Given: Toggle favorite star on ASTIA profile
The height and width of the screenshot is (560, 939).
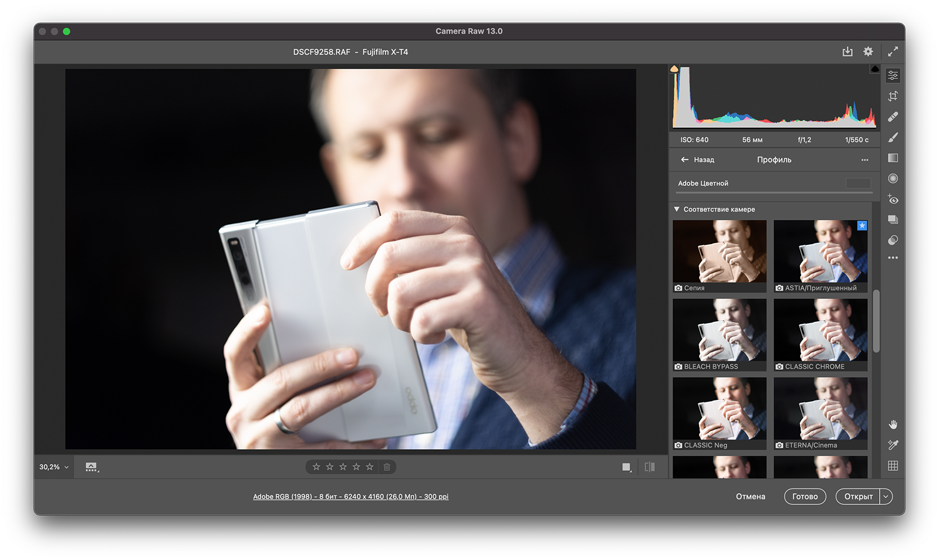Looking at the screenshot, I should point(862,226).
